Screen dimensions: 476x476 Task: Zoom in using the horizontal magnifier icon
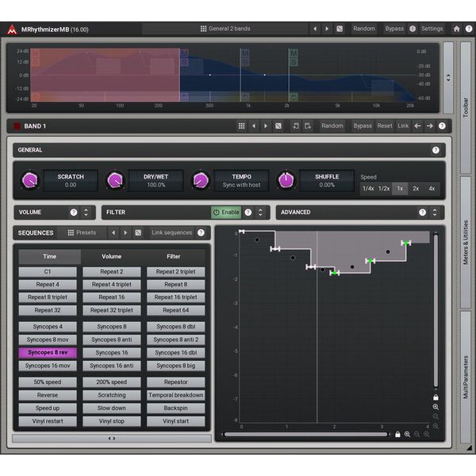pos(407,434)
